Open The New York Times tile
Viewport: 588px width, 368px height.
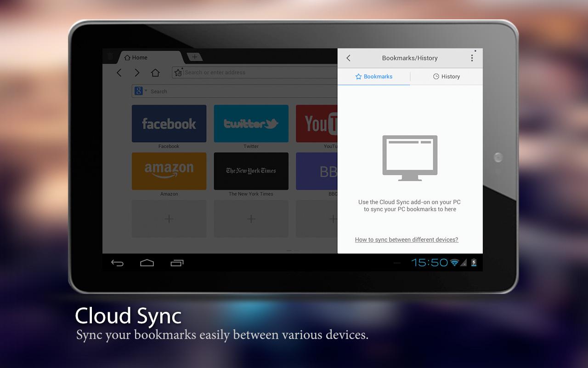pos(251,171)
